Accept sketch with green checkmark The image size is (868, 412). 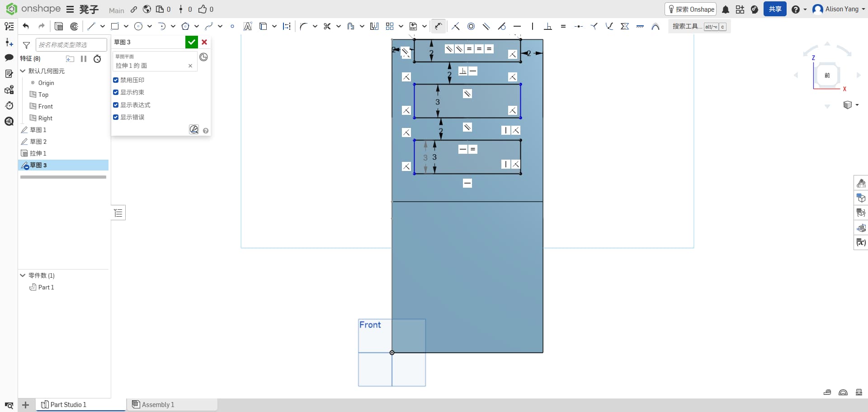point(192,42)
